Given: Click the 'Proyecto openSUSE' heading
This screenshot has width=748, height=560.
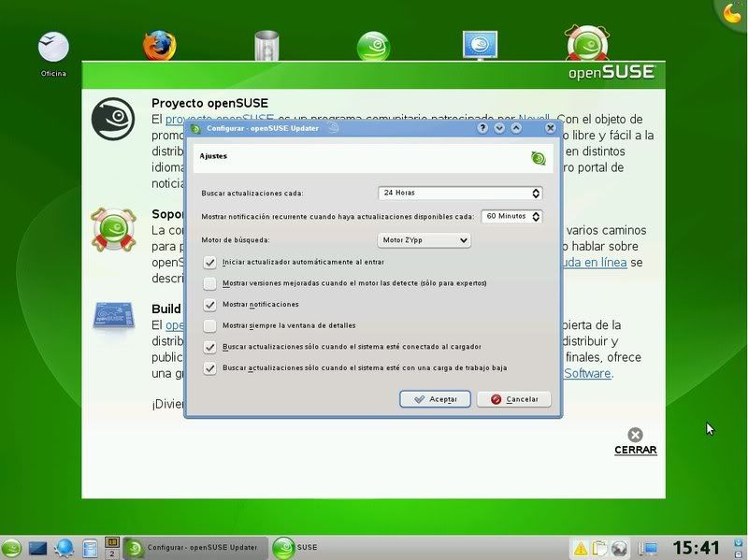Looking at the screenshot, I should [x=209, y=103].
